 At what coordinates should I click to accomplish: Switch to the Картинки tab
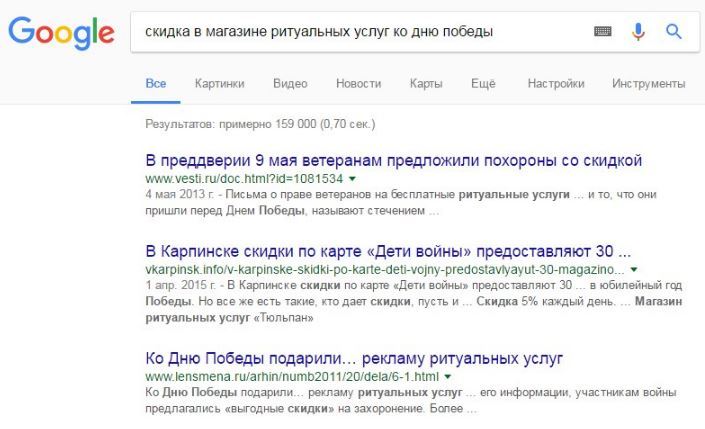(219, 84)
